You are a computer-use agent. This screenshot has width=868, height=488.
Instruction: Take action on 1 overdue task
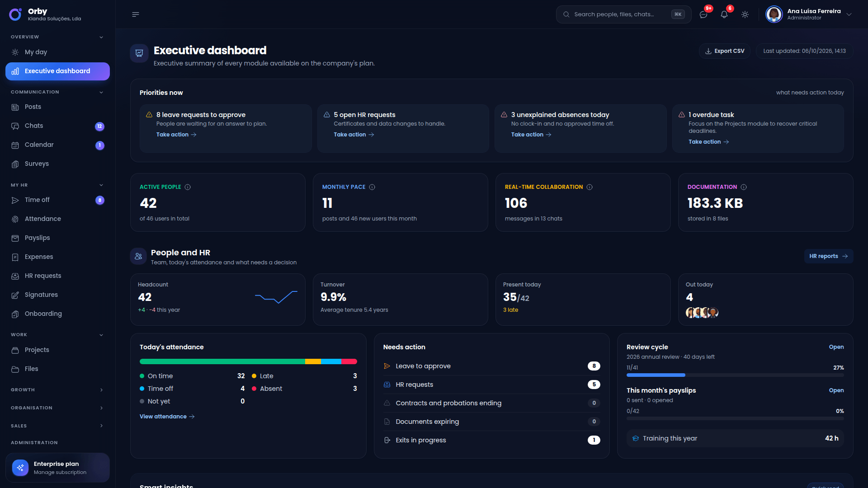coord(708,142)
